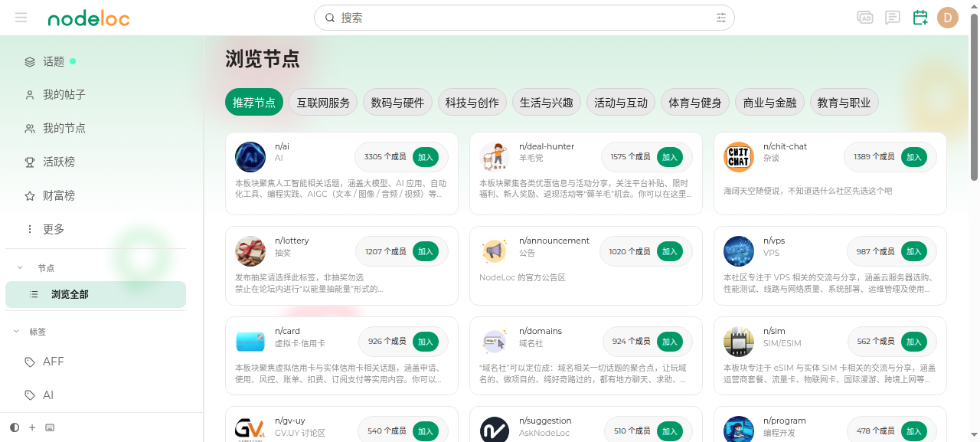Image resolution: width=980 pixels, height=442 pixels.
Task: Join the n/sim node
Action: 914,342
